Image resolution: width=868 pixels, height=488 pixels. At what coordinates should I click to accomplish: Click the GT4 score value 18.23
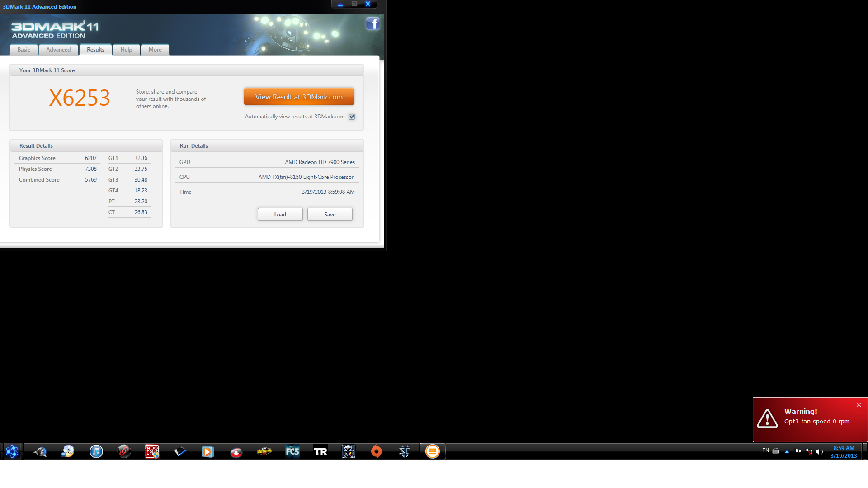coord(140,190)
